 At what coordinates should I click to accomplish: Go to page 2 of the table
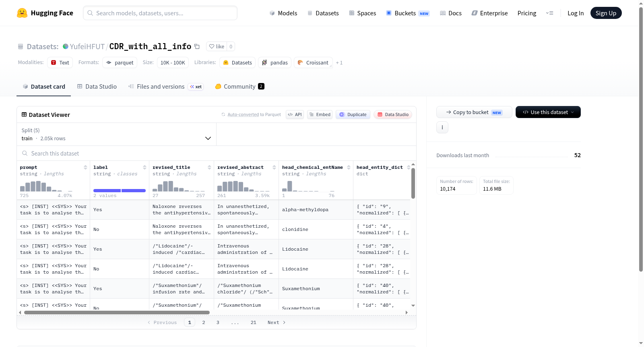(204, 322)
